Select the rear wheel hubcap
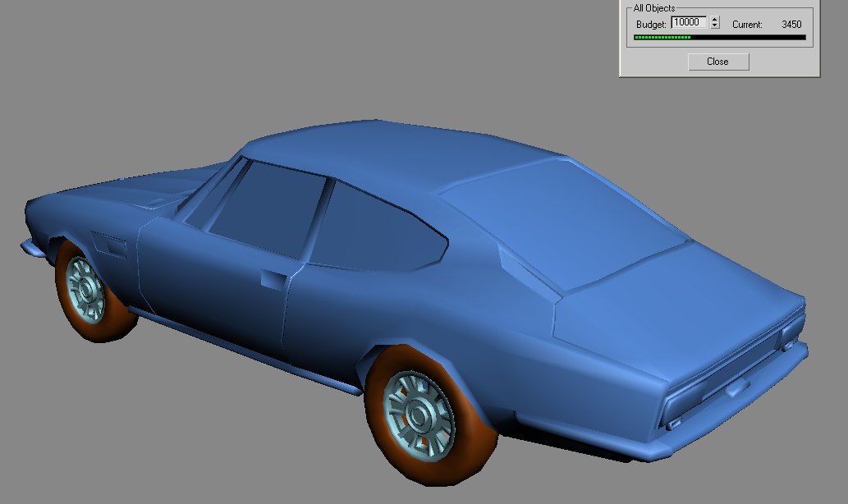The width and height of the screenshot is (848, 504). pyautogui.click(x=419, y=415)
